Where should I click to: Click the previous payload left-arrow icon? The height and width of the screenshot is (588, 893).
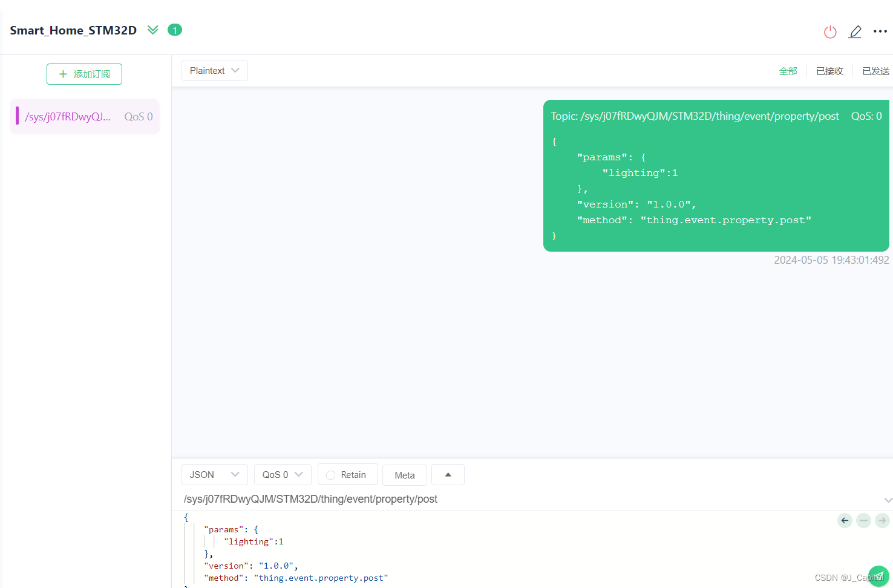845,520
